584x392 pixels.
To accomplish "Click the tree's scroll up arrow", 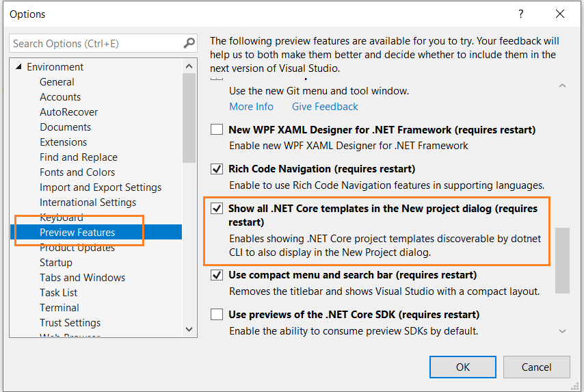I will [x=189, y=66].
